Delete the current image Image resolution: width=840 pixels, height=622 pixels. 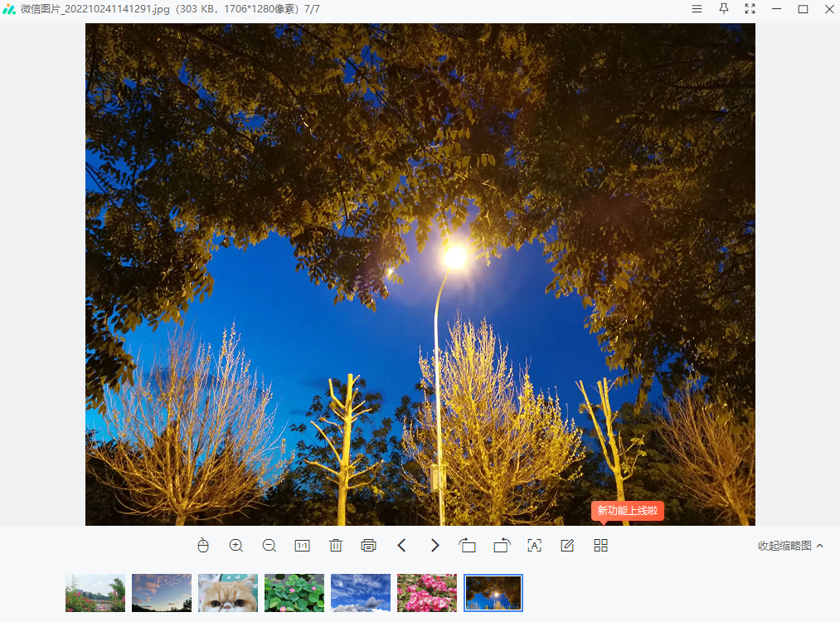pos(335,546)
